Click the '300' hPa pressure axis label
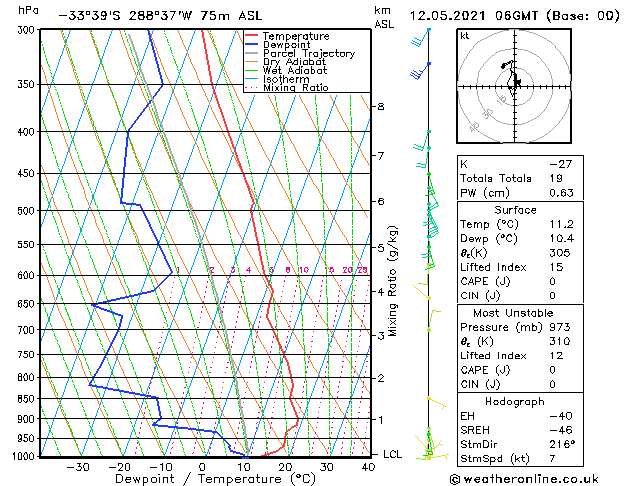Viewport: 629px width, 486px height. [28, 30]
